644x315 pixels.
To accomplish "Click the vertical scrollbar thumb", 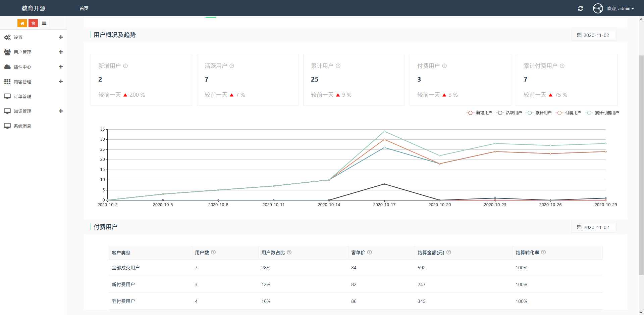I will [x=641, y=165].
